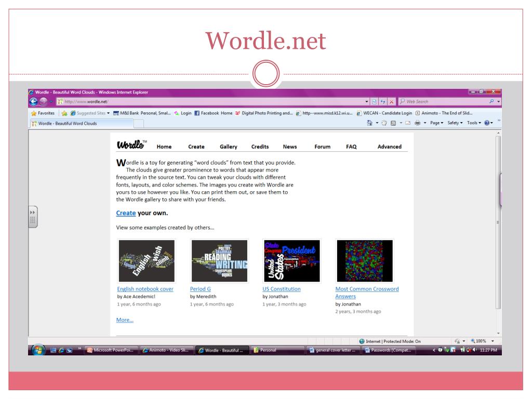Click the Compatibility View icon

[374, 101]
